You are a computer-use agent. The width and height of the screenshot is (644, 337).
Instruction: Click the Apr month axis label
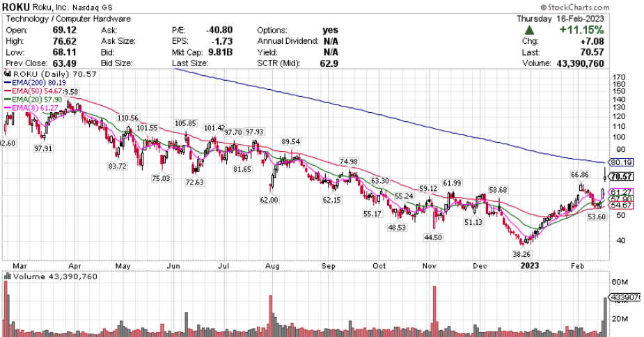[75, 266]
